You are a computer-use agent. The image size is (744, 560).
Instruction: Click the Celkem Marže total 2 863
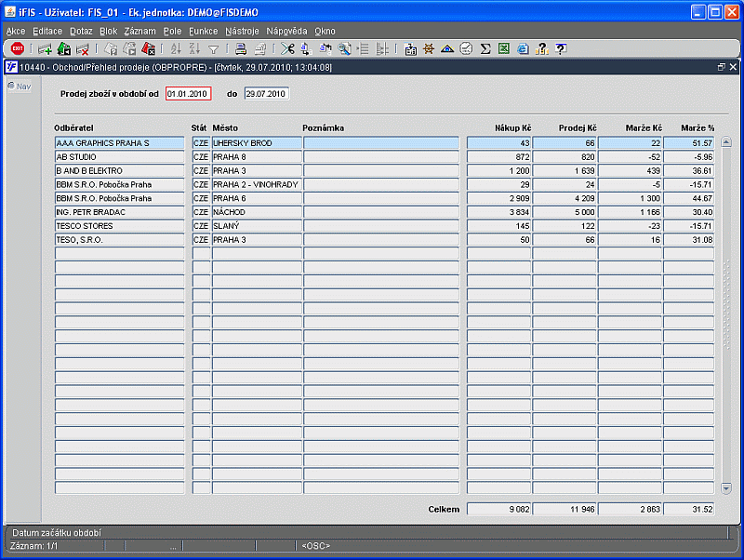pos(631,509)
